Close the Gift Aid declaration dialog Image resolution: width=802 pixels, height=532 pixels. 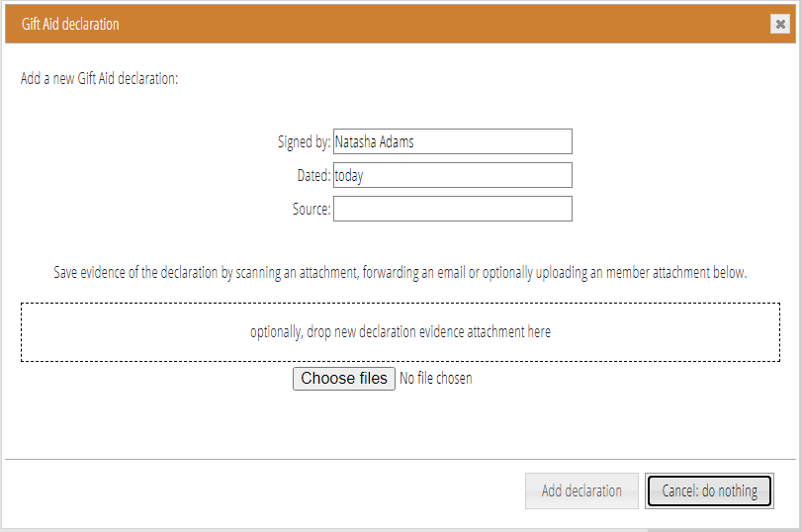click(780, 24)
